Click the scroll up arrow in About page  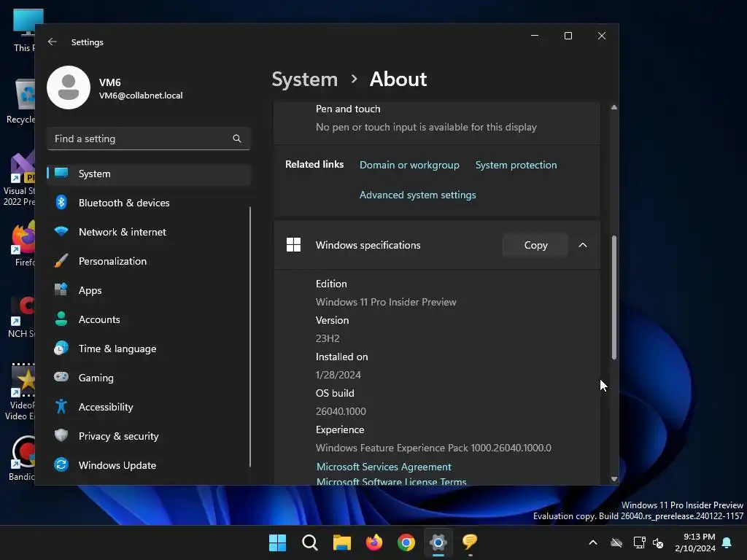(614, 108)
